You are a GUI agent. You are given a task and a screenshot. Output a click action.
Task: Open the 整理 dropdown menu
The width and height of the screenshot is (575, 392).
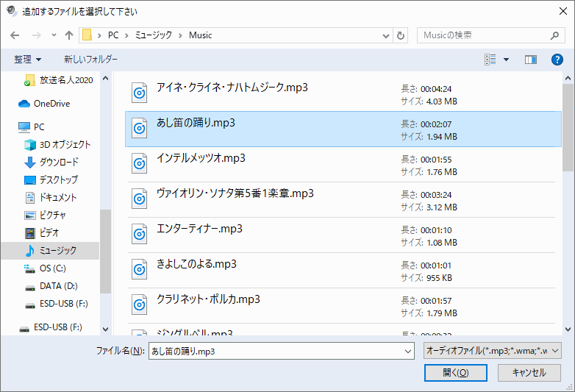tap(28, 59)
